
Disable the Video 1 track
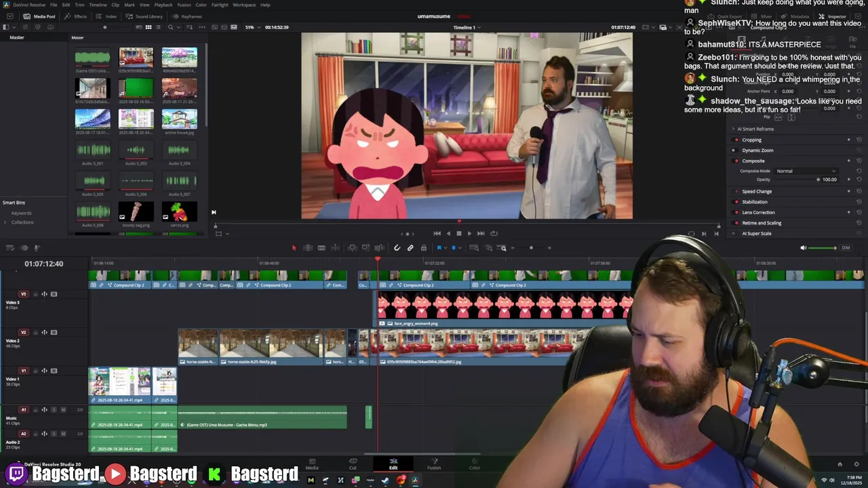[54, 371]
